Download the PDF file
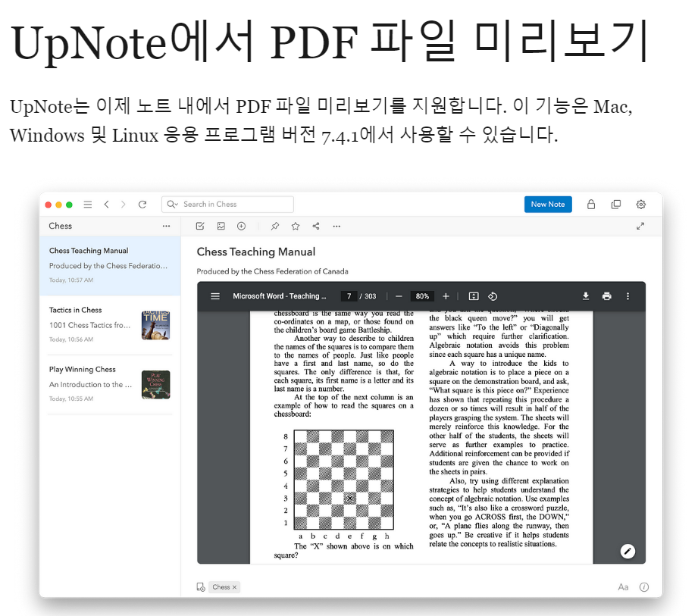Screen dimensions: 698x616 pos(586,296)
